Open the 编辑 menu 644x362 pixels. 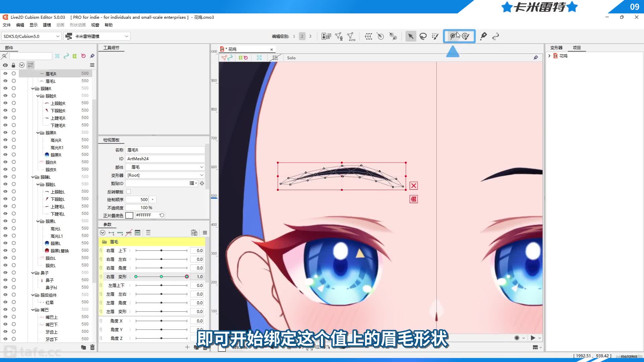point(20,25)
